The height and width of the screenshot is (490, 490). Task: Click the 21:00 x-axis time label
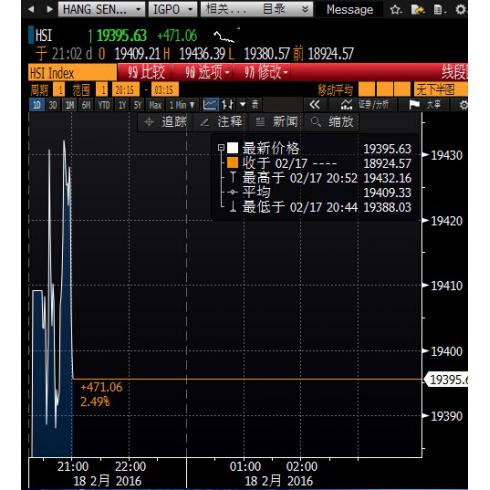(73, 466)
